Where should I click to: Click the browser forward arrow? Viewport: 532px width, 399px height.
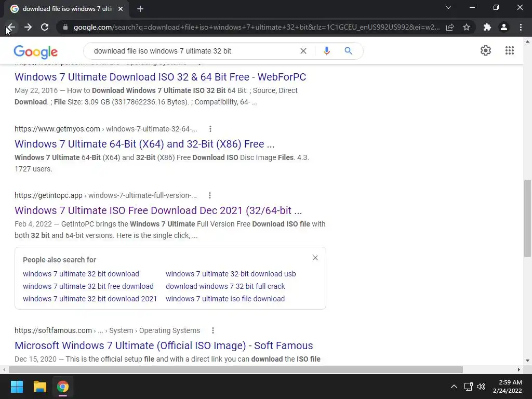(x=28, y=27)
